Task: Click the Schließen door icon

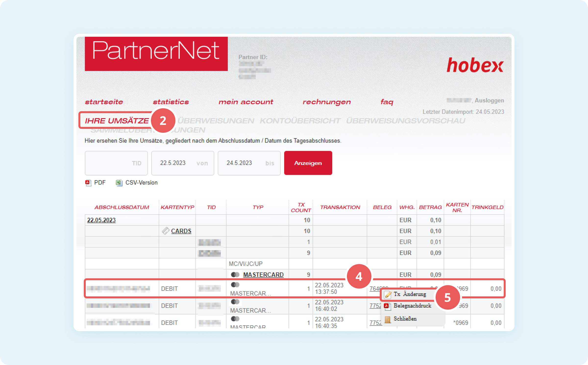Action: point(388,319)
